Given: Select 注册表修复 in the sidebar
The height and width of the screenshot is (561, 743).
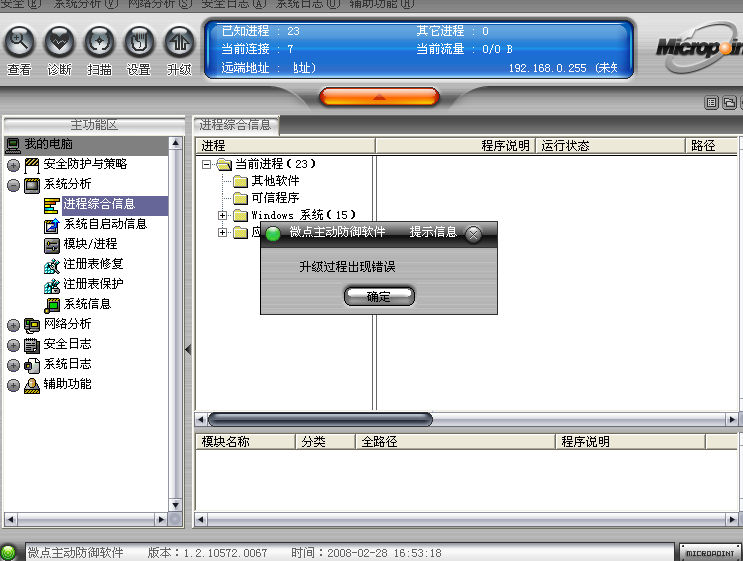Looking at the screenshot, I should (93, 264).
